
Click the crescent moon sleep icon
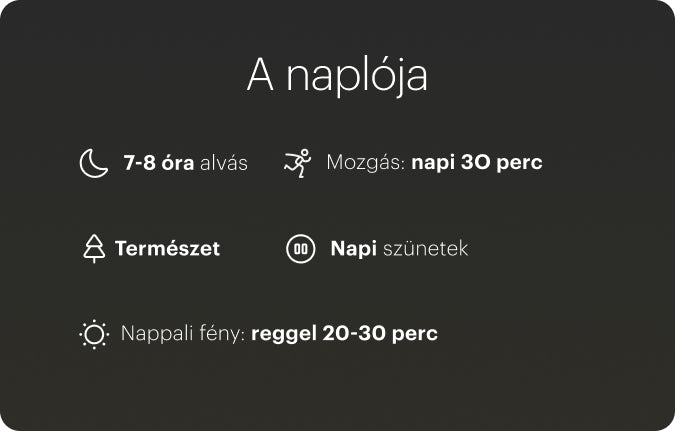coord(93,162)
